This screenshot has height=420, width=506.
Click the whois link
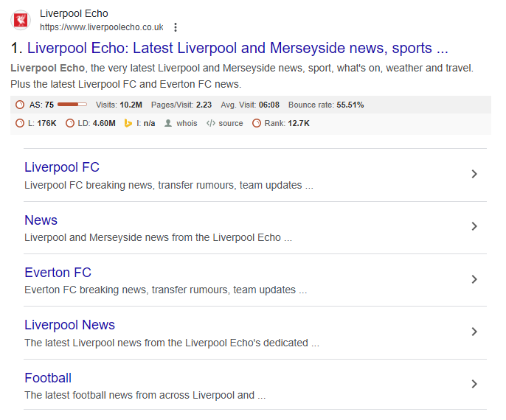187,123
